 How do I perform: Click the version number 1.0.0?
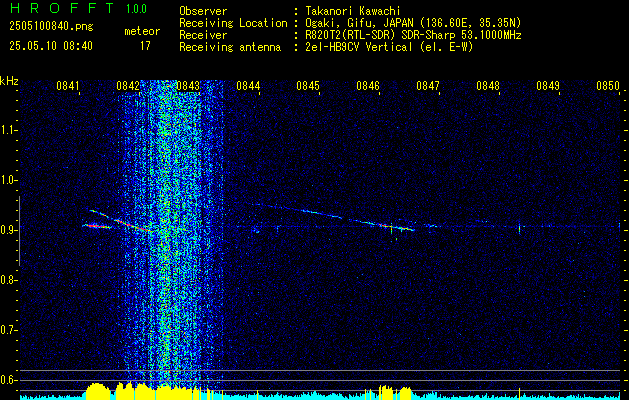pos(136,9)
